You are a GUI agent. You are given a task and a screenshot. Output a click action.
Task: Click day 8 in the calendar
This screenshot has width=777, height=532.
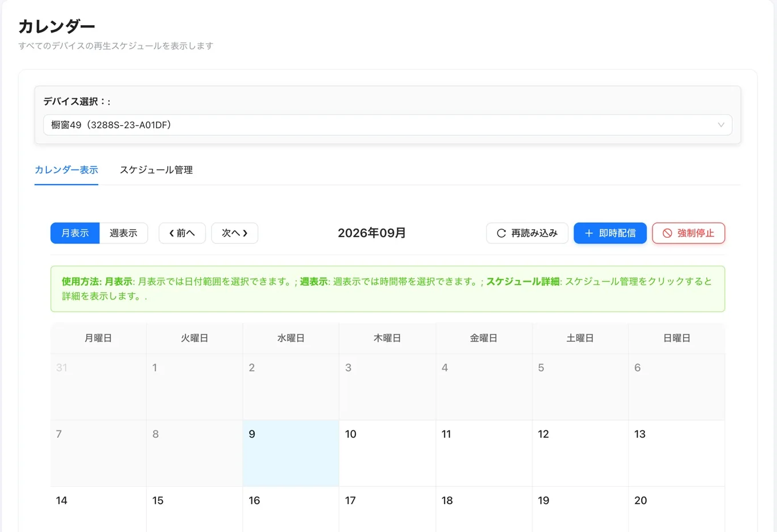click(x=195, y=453)
